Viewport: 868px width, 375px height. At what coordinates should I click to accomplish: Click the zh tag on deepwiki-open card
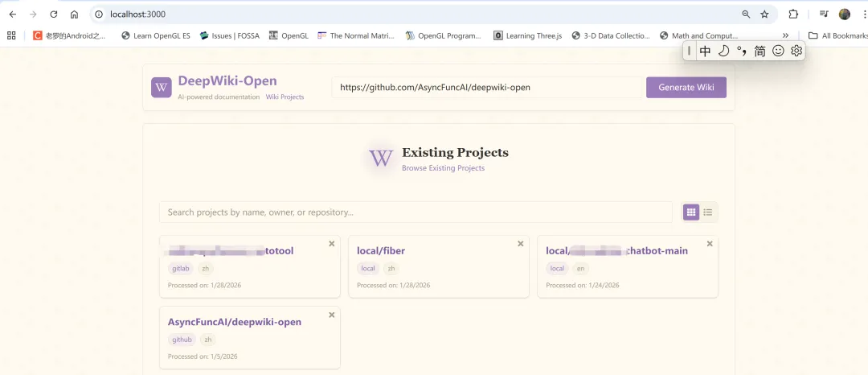click(x=207, y=340)
